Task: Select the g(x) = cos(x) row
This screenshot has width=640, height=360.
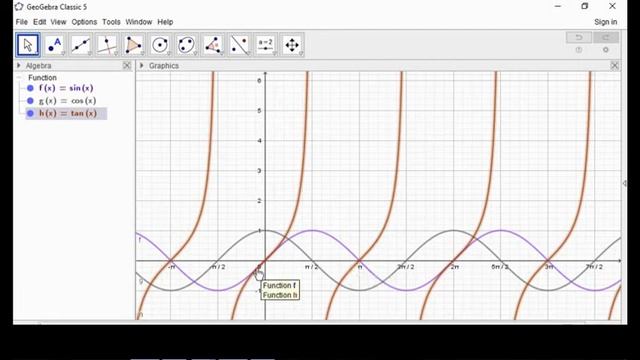Action: tap(66, 101)
